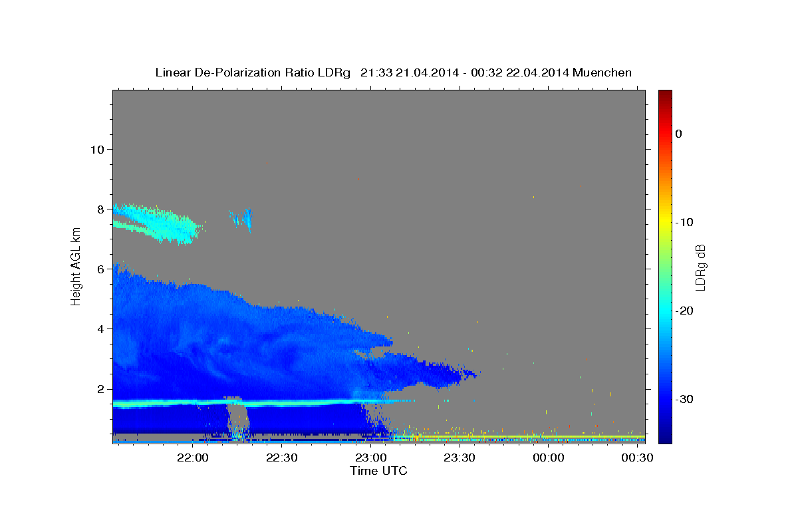Click the height tick label 6
This screenshot has height=532, width=798.
(x=100, y=269)
